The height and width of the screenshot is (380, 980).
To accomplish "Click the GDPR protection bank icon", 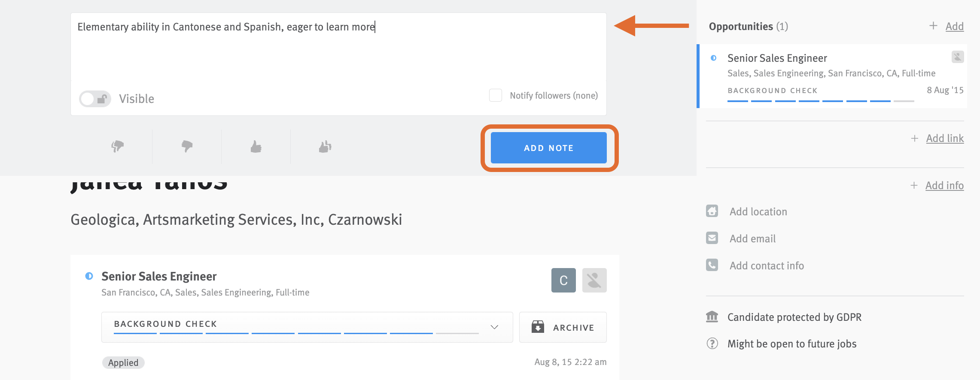I will [x=712, y=317].
